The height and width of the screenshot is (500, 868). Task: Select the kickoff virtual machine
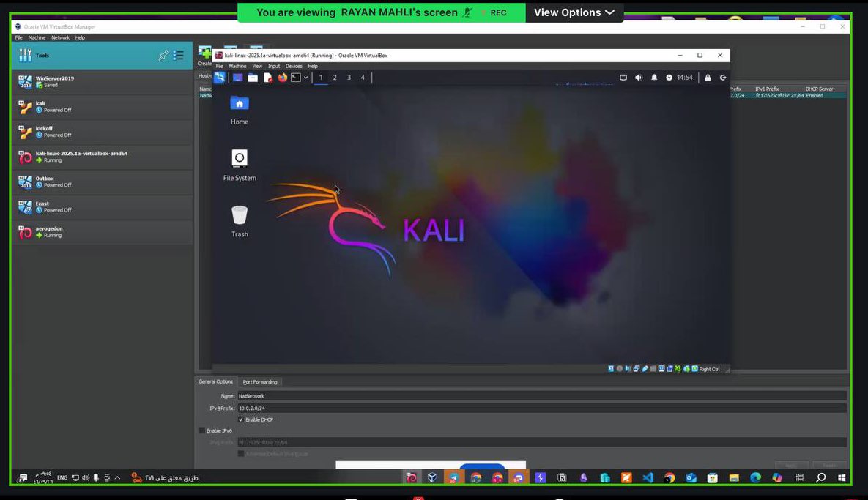(103, 132)
